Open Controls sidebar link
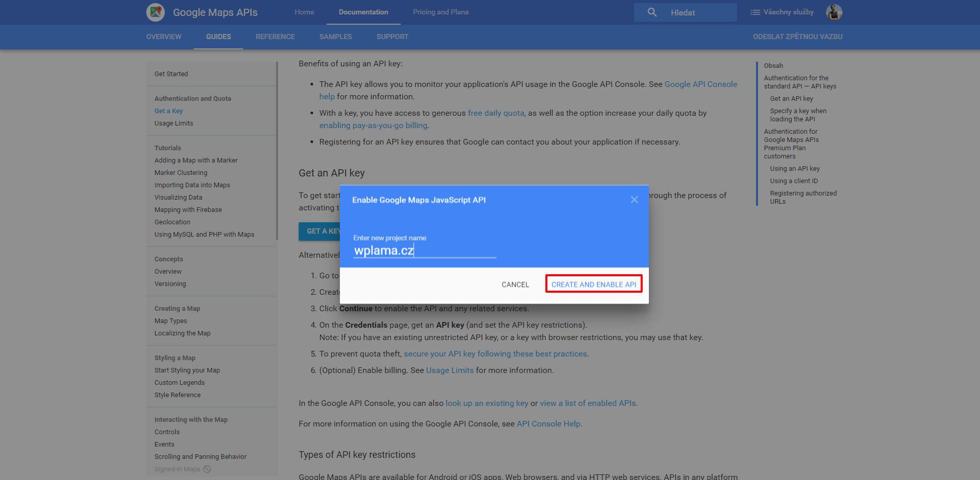The width and height of the screenshot is (980, 480). pyautogui.click(x=167, y=432)
